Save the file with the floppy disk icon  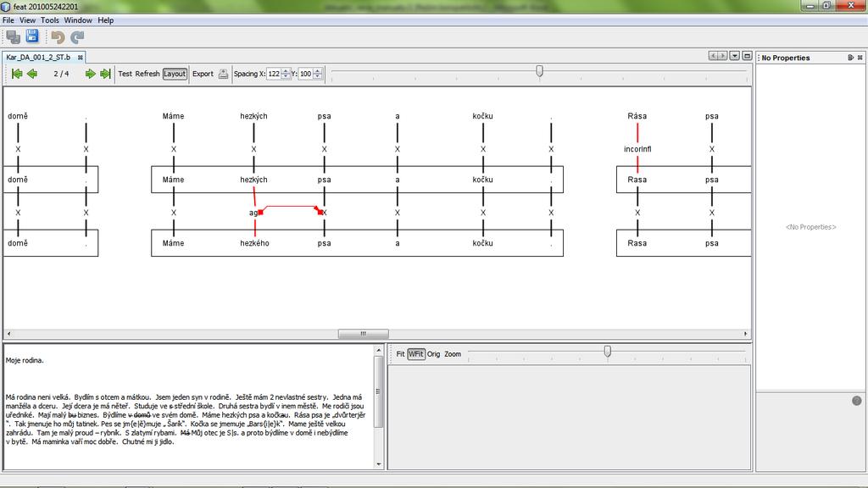[x=32, y=36]
